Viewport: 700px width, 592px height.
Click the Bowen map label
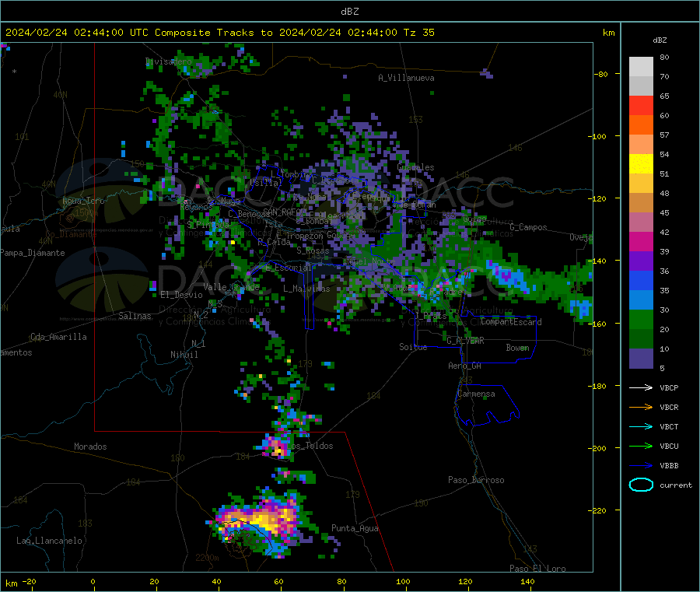[517, 347]
